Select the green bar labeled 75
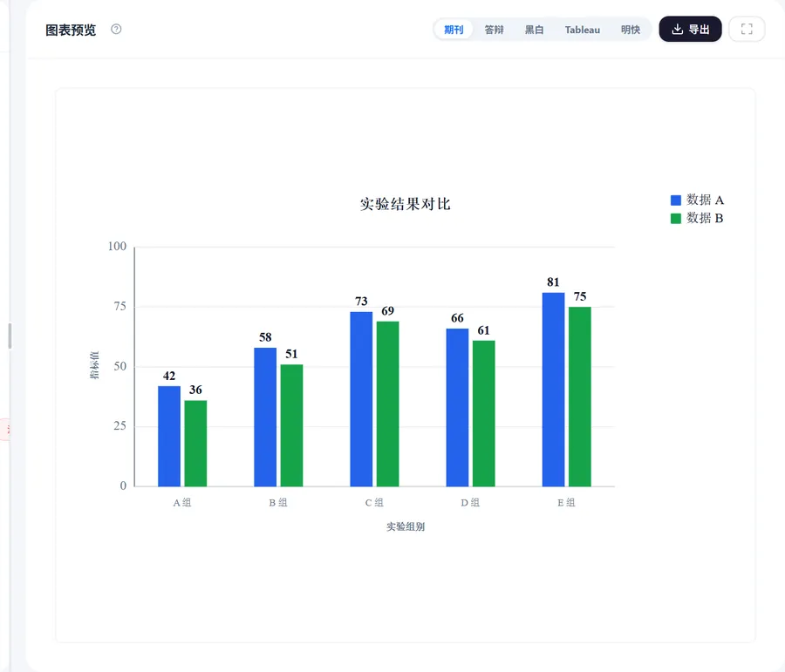Viewport: 785px width, 672px height. pos(580,397)
